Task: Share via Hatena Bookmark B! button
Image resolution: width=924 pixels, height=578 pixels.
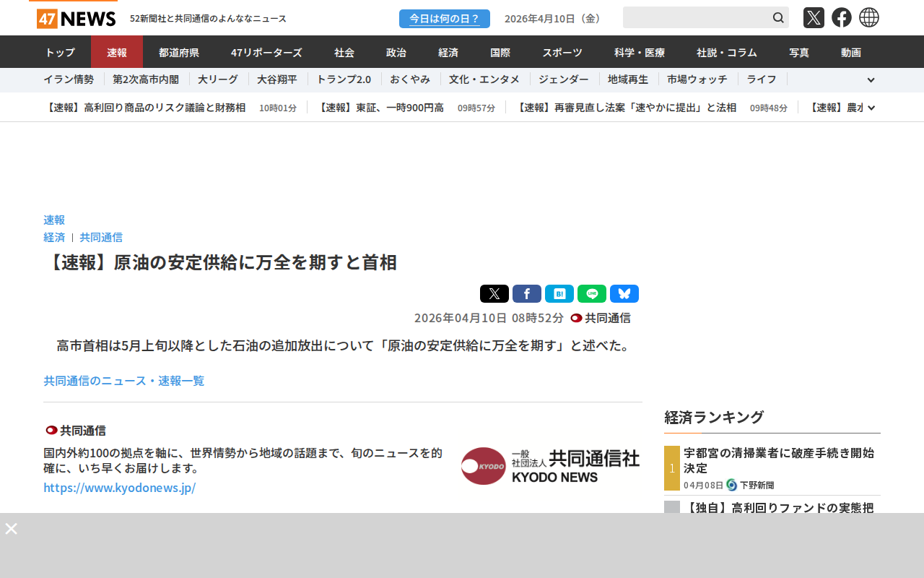Action: coord(559,293)
